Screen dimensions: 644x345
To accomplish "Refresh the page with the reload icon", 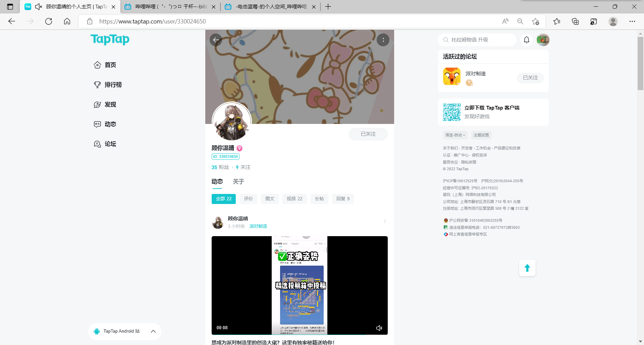I will [49, 21].
